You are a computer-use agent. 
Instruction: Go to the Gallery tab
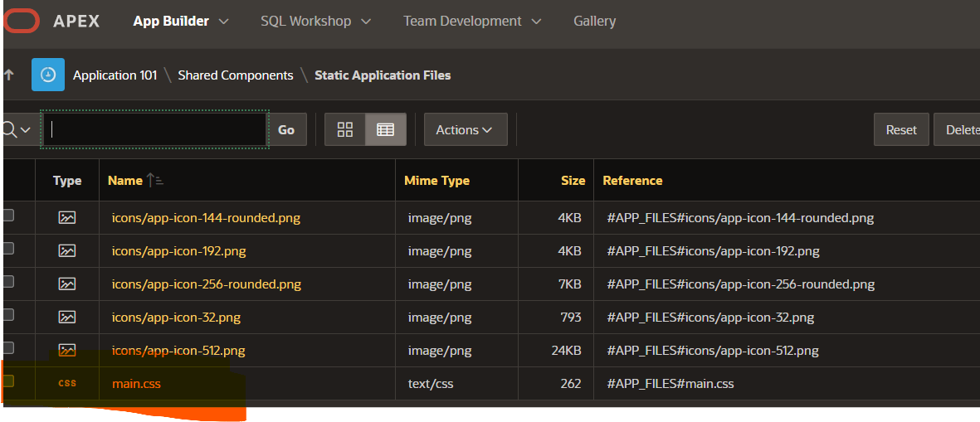point(594,22)
